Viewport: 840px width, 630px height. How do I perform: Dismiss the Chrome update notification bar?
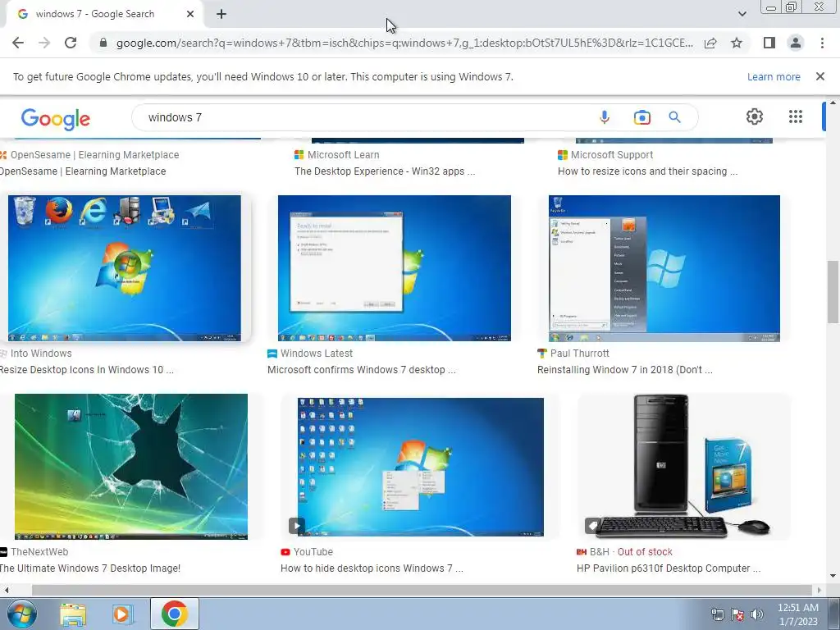point(819,76)
